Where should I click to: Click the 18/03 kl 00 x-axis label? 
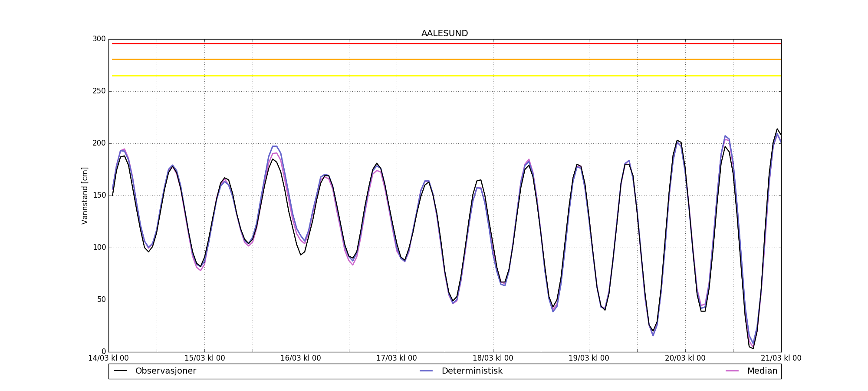(x=493, y=358)
